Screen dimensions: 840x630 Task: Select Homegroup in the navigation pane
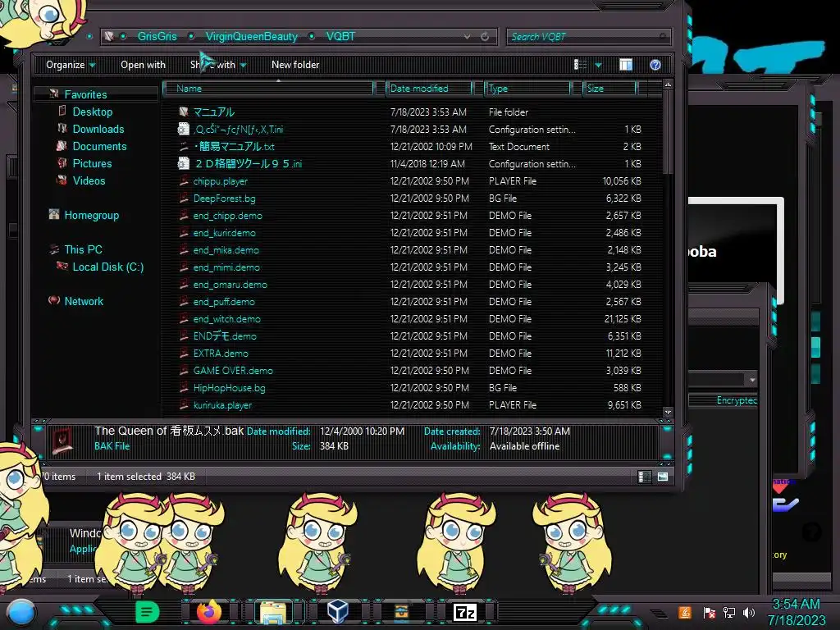click(91, 216)
